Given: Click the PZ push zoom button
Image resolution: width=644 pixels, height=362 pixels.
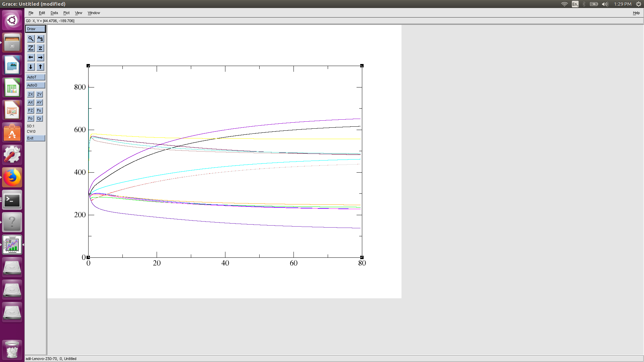Looking at the screenshot, I should tap(31, 110).
